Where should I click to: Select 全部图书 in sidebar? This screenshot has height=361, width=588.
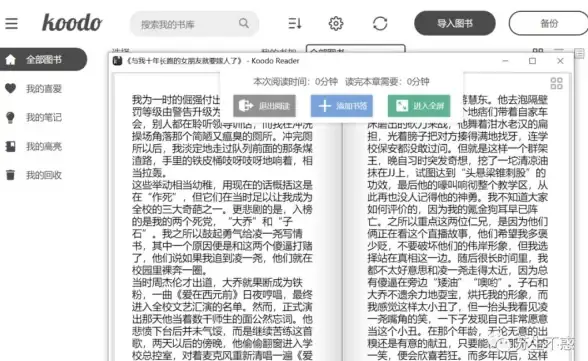point(44,59)
